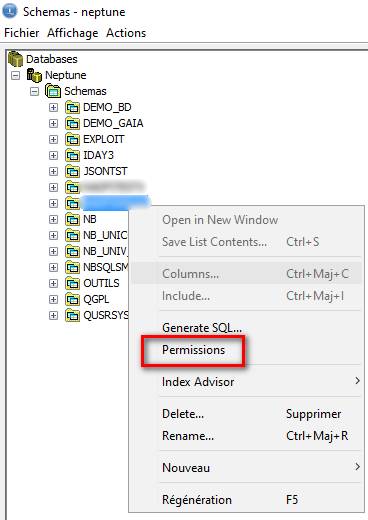Collapse the Neptune tree node
368x520 pixels.
15,75
